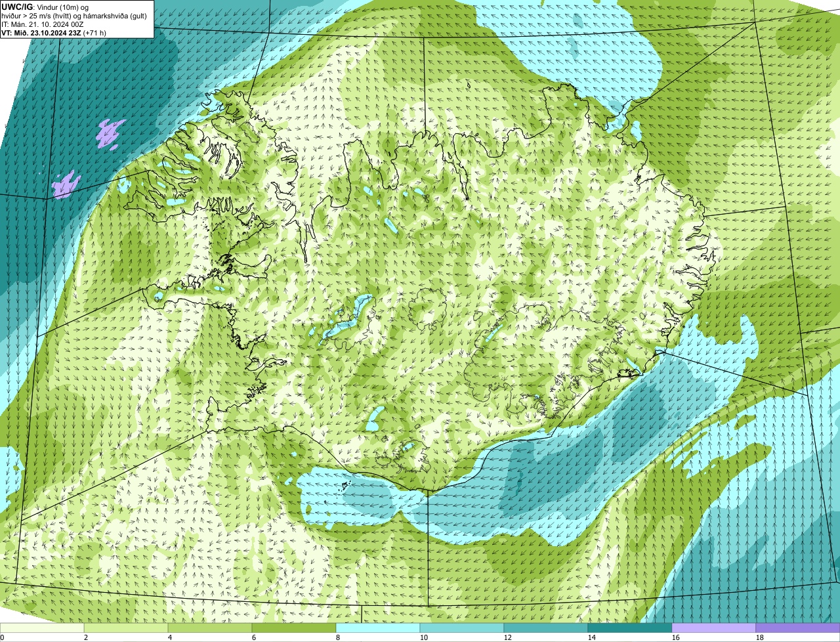Click the 0–2 m/s pale cream legend swatch
The image size is (840, 642).
[42, 628]
